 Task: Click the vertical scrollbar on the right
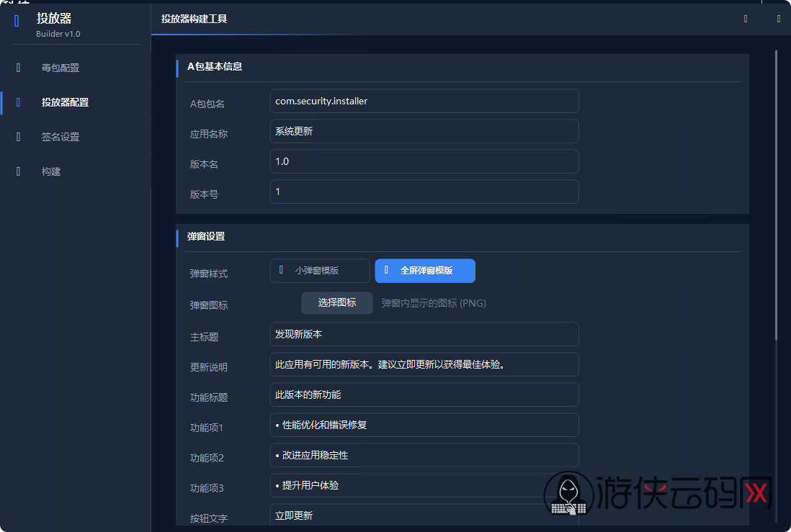coord(776,194)
